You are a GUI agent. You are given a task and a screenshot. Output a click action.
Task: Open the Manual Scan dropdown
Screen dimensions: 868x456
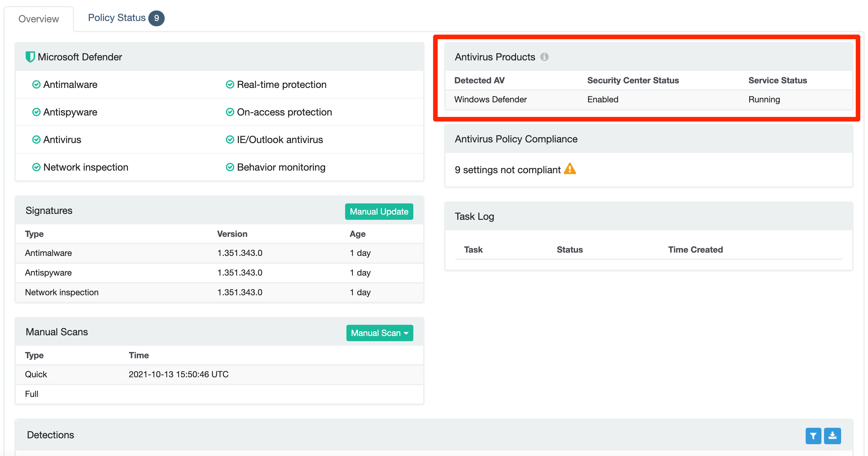click(x=380, y=333)
